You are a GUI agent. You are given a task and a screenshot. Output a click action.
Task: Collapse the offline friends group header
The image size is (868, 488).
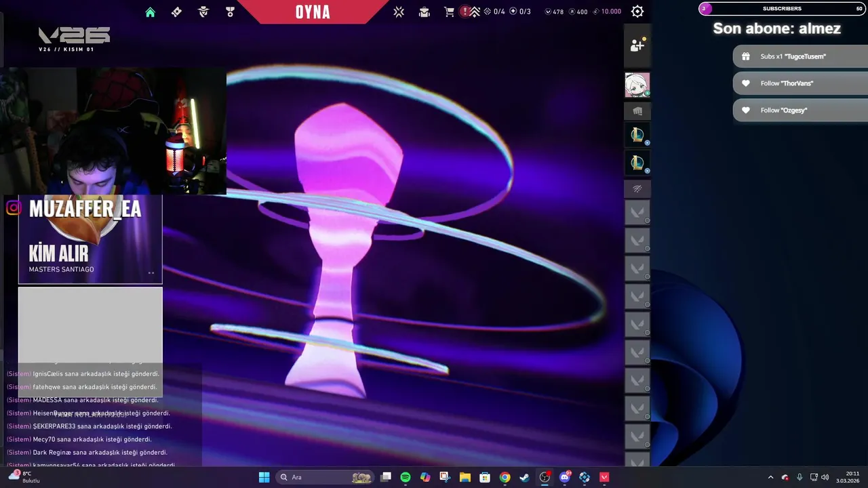tap(637, 189)
